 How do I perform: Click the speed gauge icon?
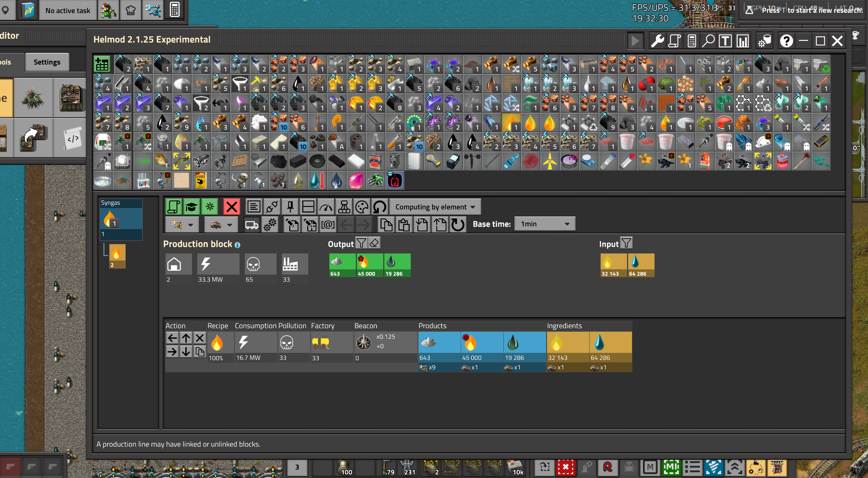coord(326,207)
